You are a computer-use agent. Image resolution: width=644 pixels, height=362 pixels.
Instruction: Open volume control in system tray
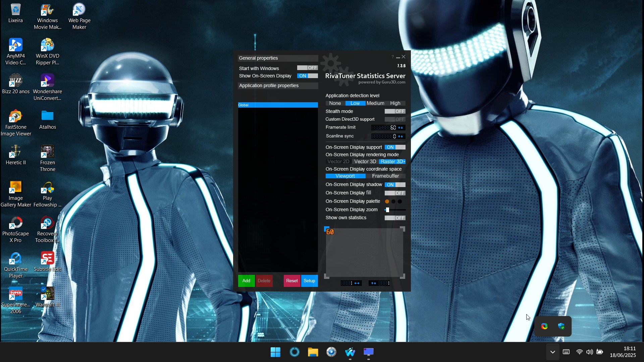point(589,352)
